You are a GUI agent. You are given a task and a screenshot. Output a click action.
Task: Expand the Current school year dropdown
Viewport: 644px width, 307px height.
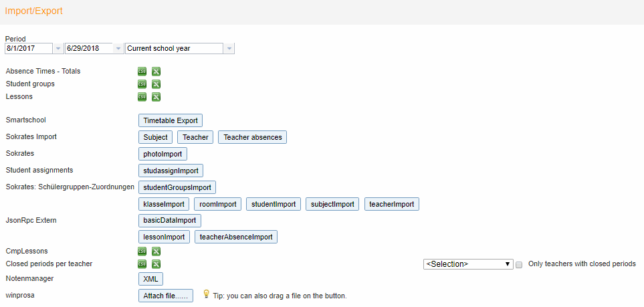(x=229, y=49)
